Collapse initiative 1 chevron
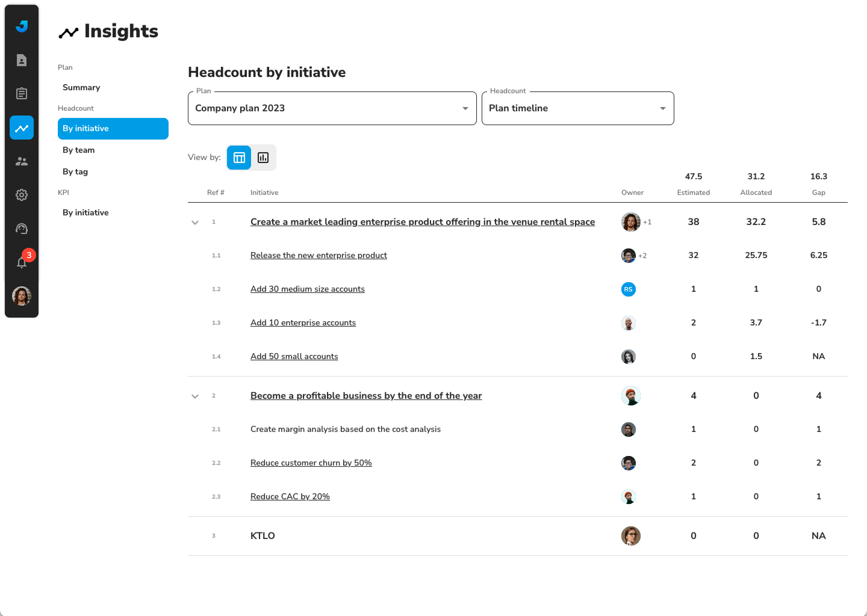867x616 pixels. tap(195, 223)
